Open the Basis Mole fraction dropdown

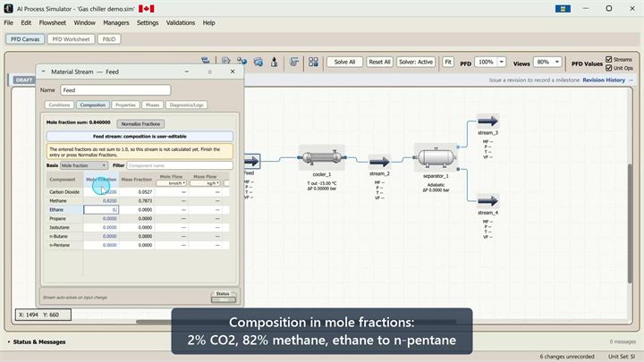click(x=84, y=165)
